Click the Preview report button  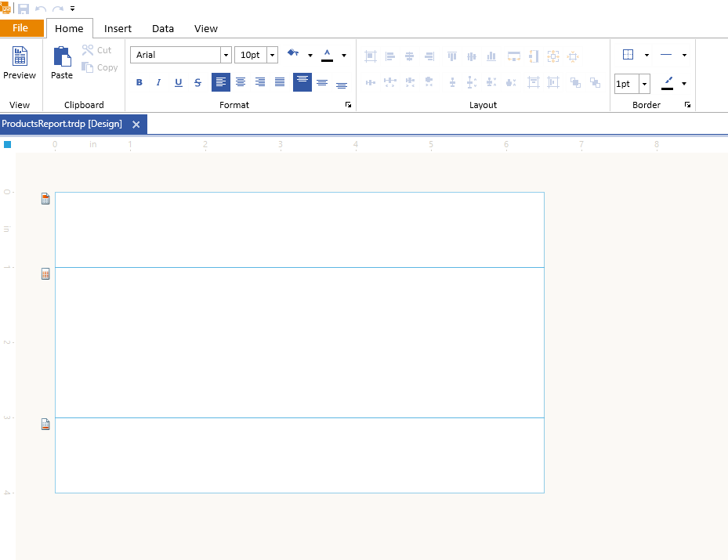click(x=20, y=63)
